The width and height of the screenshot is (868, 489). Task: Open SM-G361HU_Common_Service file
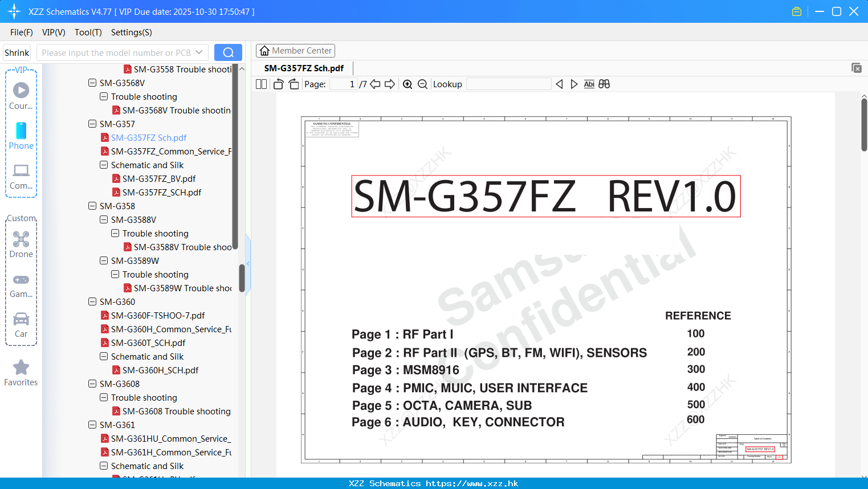coord(166,438)
